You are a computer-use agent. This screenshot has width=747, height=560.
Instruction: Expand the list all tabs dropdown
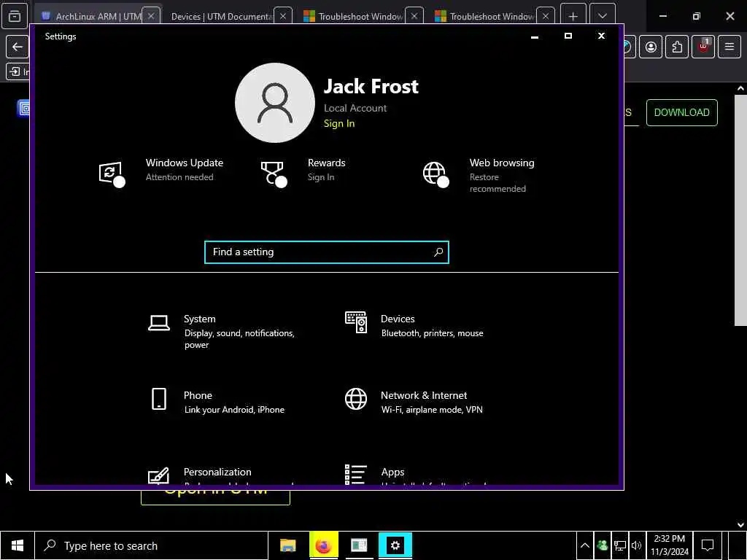click(602, 16)
